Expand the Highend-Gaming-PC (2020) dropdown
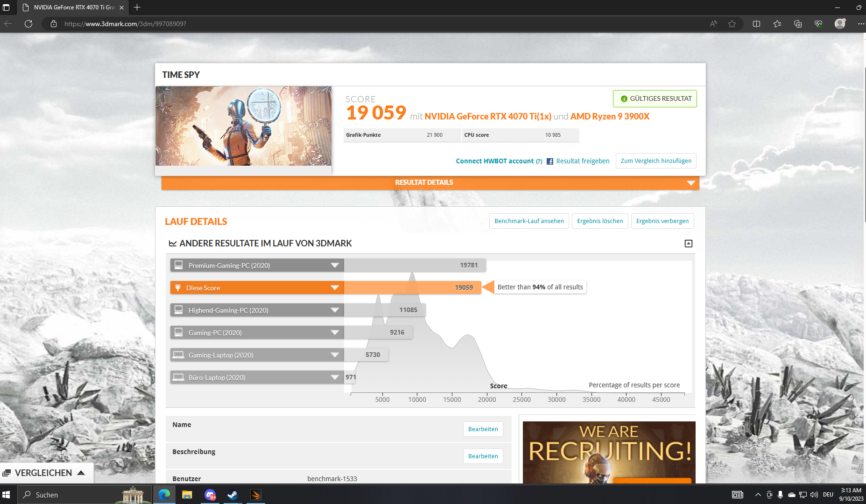The height and width of the screenshot is (504, 866). [x=335, y=310]
